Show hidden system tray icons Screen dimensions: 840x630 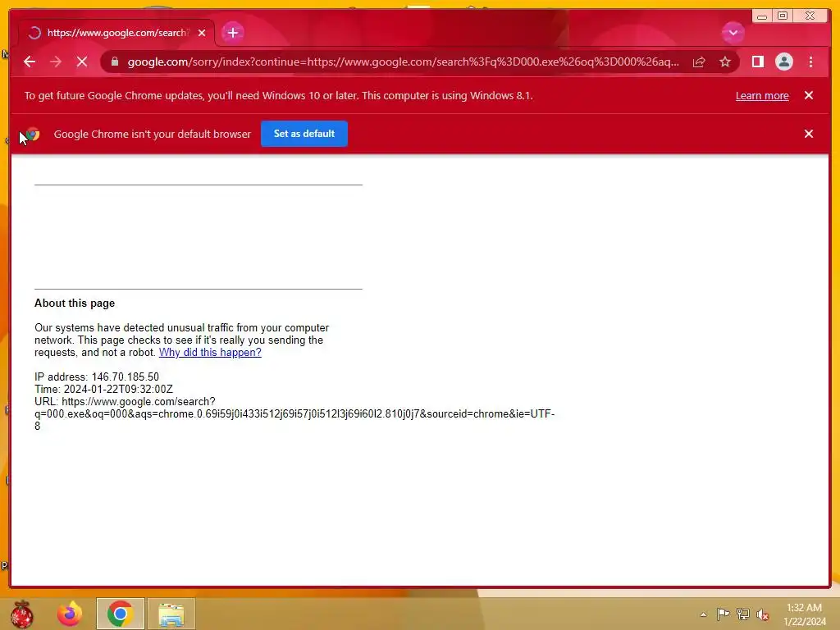point(703,614)
